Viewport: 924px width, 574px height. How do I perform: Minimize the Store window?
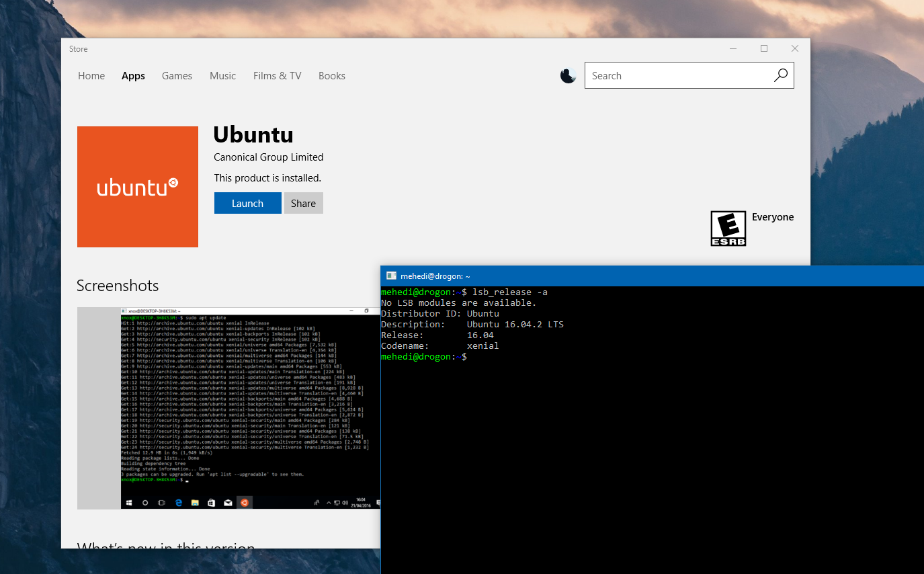[x=733, y=48]
